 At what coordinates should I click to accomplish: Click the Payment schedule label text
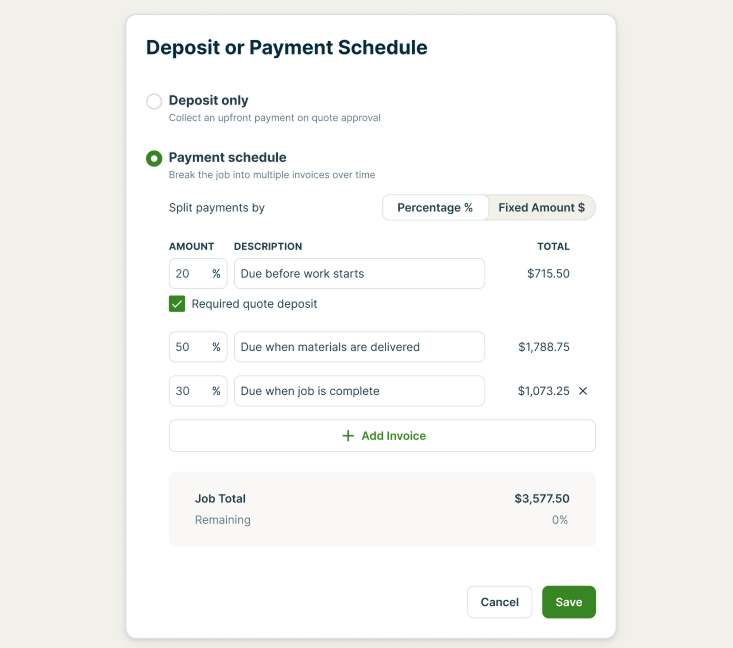227,157
